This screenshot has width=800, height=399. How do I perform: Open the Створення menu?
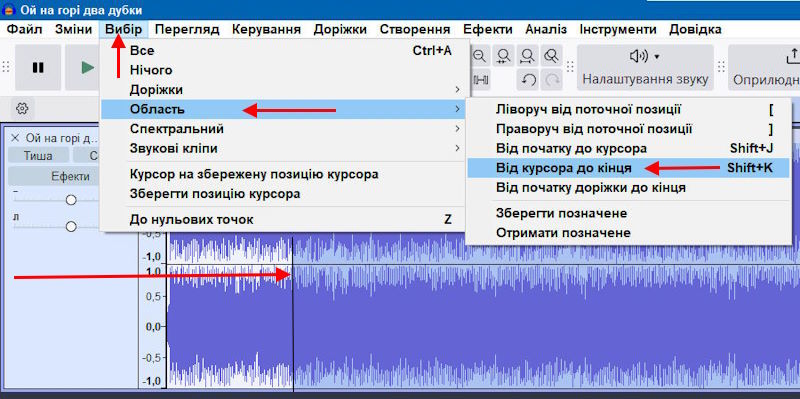coord(415,29)
